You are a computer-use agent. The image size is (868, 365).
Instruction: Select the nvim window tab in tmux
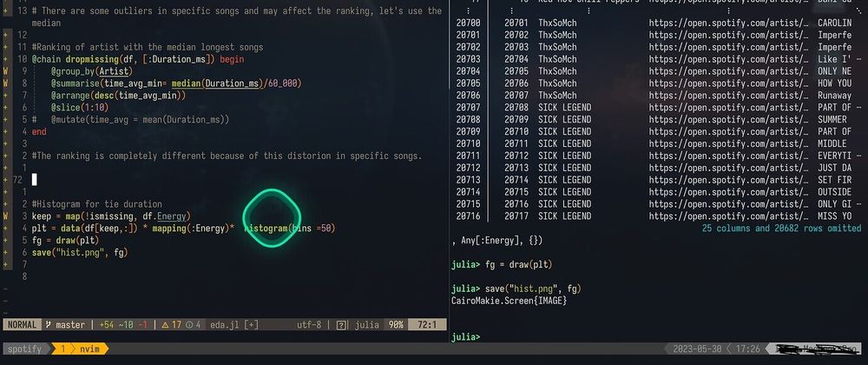[87, 348]
